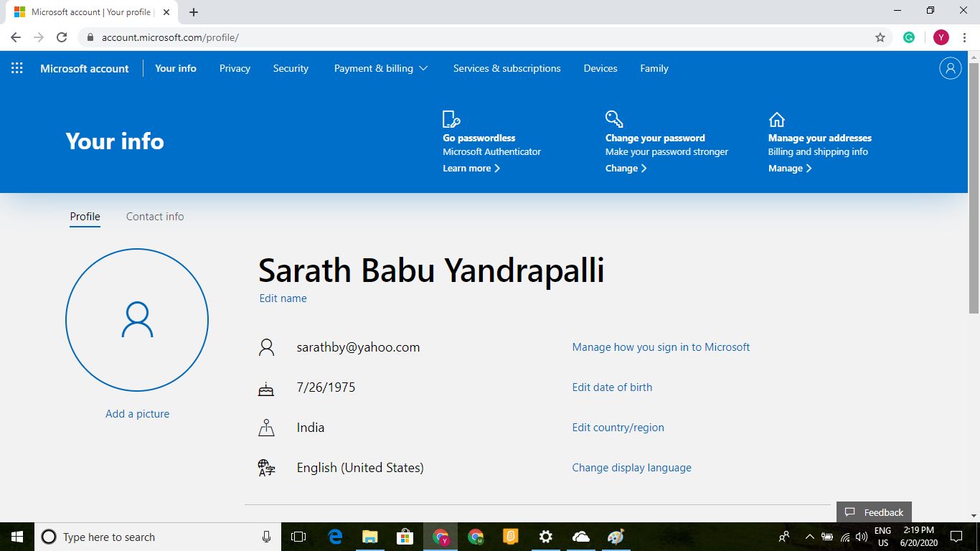Click the Microsoft account title link
Viewport: 980px width, 551px height.
click(85, 68)
